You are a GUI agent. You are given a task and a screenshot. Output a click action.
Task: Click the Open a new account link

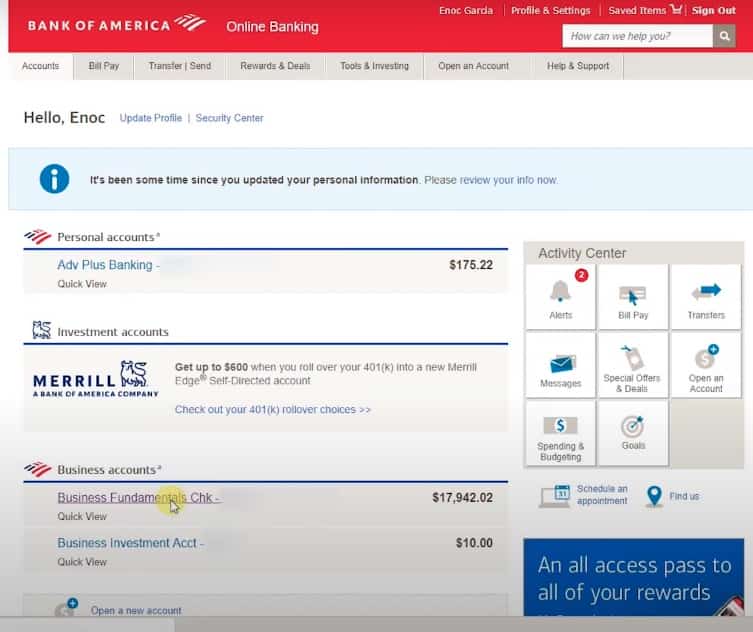136,610
